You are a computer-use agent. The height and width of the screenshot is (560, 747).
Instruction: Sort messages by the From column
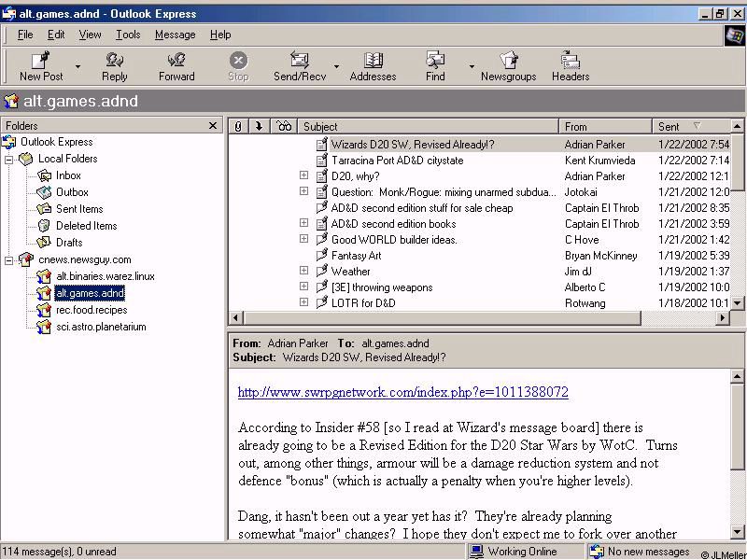coord(604,126)
